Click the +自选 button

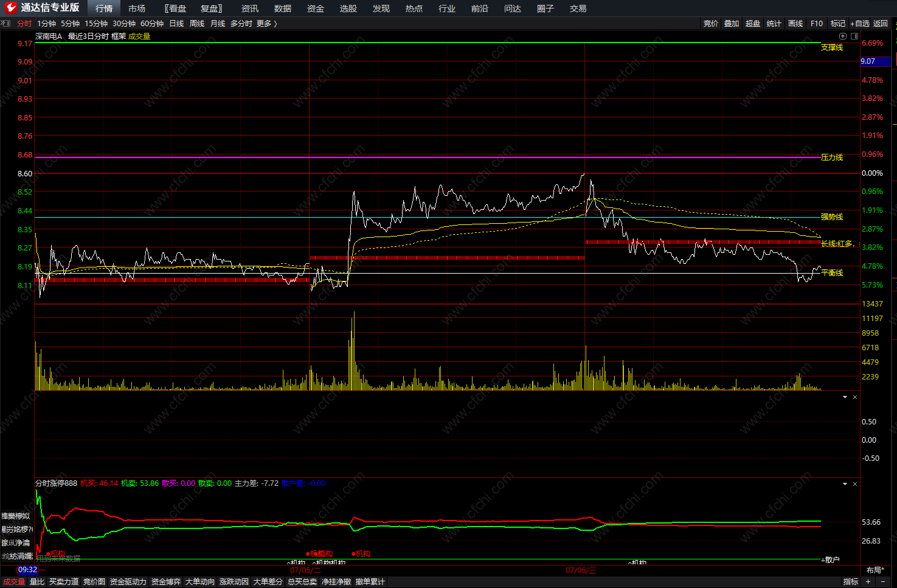coord(860,24)
